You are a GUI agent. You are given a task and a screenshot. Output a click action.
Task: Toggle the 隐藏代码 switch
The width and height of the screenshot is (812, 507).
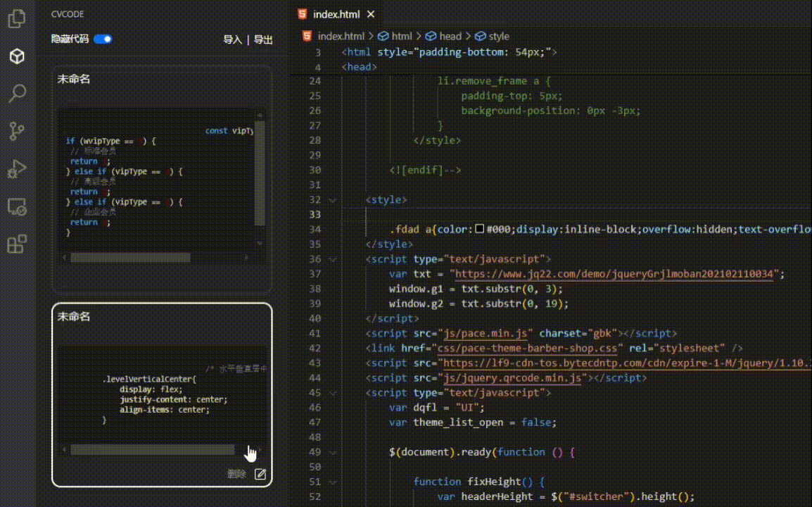[103, 39]
